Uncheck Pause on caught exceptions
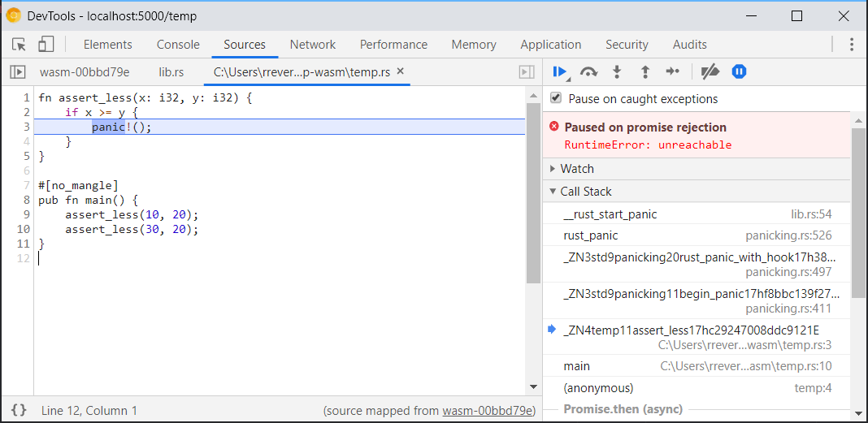Viewport: 868px width, 423px height. pyautogui.click(x=556, y=98)
